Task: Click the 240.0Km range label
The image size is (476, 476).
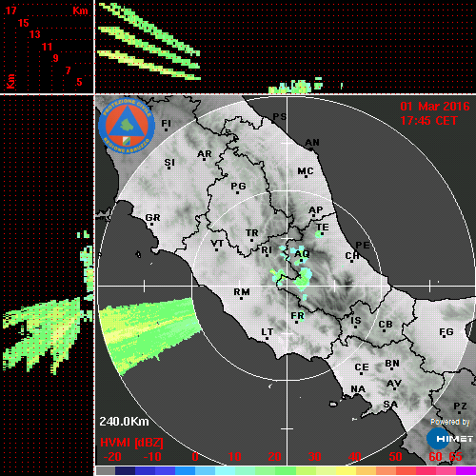Action: (x=124, y=422)
